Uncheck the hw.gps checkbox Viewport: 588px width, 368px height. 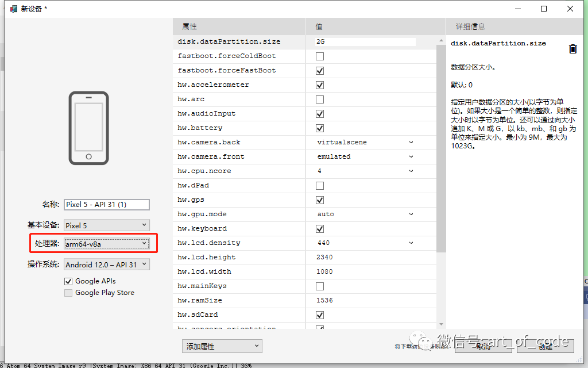[x=320, y=200]
